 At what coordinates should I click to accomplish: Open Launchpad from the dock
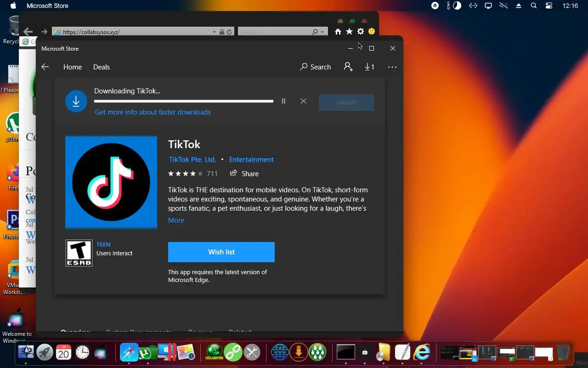click(x=45, y=353)
